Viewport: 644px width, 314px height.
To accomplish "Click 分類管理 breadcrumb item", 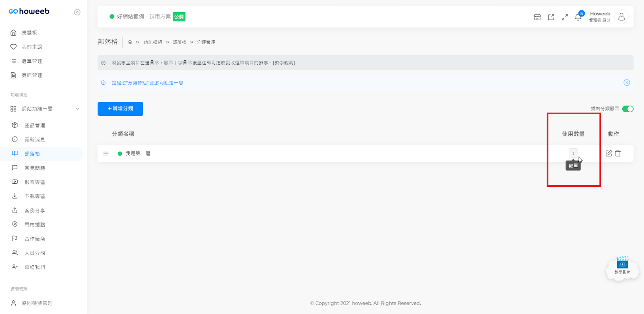I will pyautogui.click(x=206, y=42).
